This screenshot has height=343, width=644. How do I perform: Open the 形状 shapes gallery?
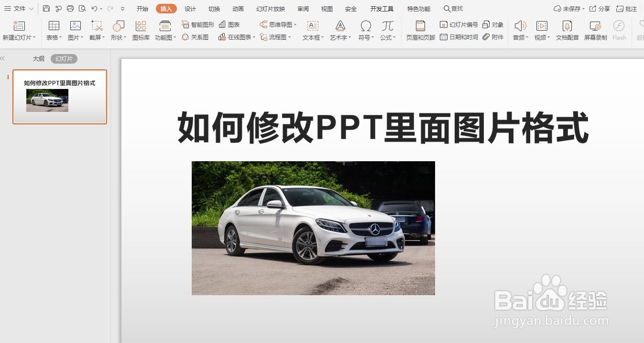tap(118, 31)
